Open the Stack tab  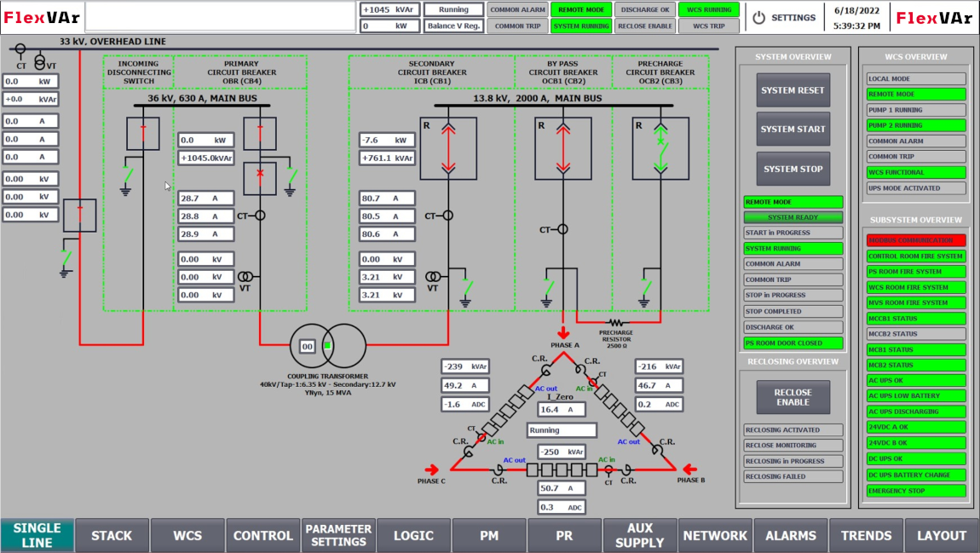(112, 535)
